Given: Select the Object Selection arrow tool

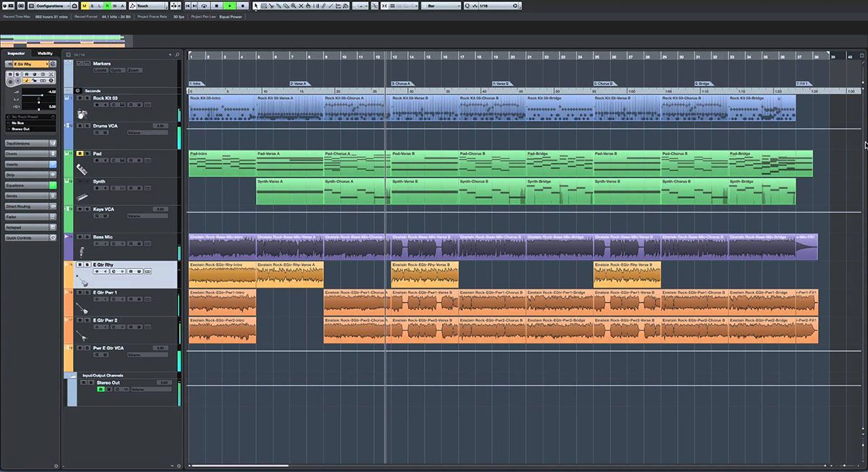Looking at the screenshot, I should tap(256, 5).
